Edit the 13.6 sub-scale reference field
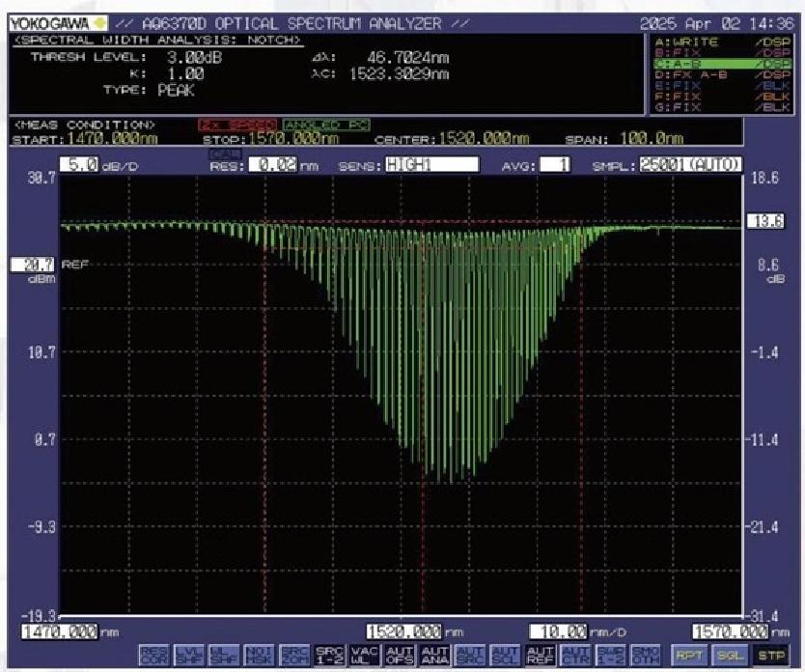This screenshot has height=672, width=805. click(765, 221)
